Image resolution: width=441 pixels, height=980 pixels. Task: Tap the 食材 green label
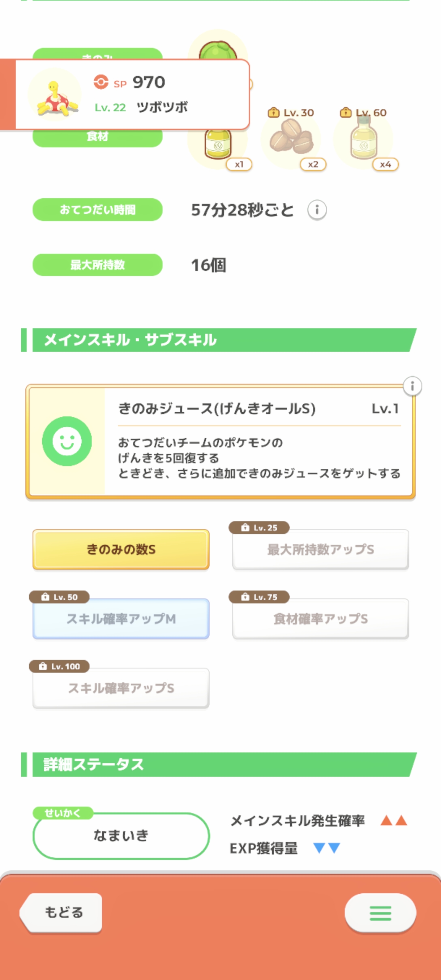tap(97, 138)
